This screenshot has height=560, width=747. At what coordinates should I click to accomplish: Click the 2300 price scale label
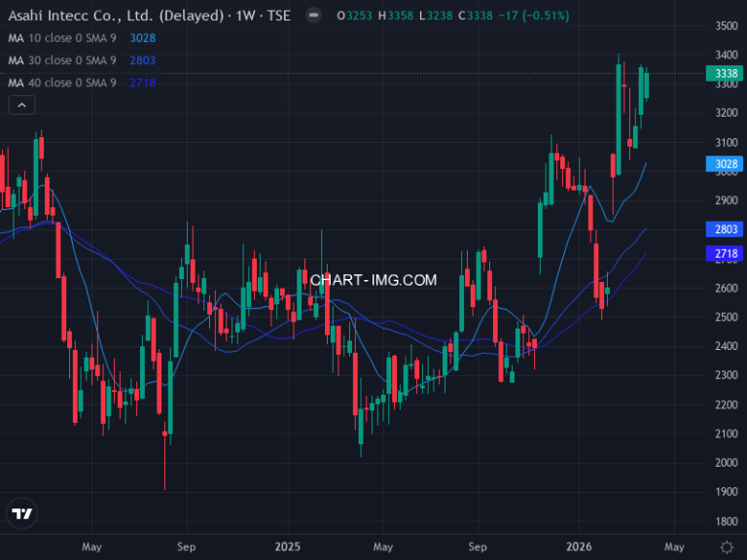coord(726,375)
